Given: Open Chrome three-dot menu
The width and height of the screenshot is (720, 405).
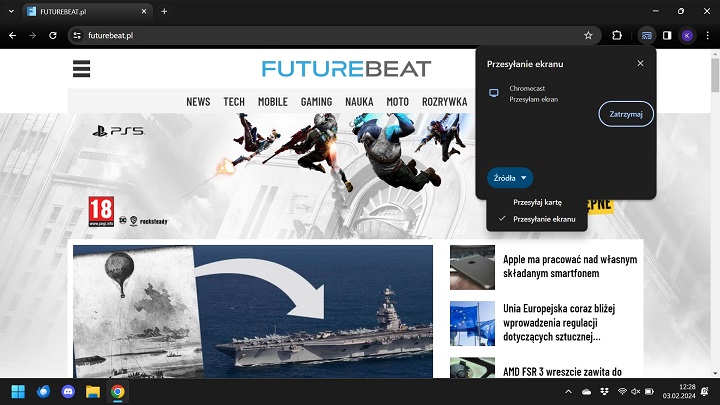Looking at the screenshot, I should [x=706, y=35].
